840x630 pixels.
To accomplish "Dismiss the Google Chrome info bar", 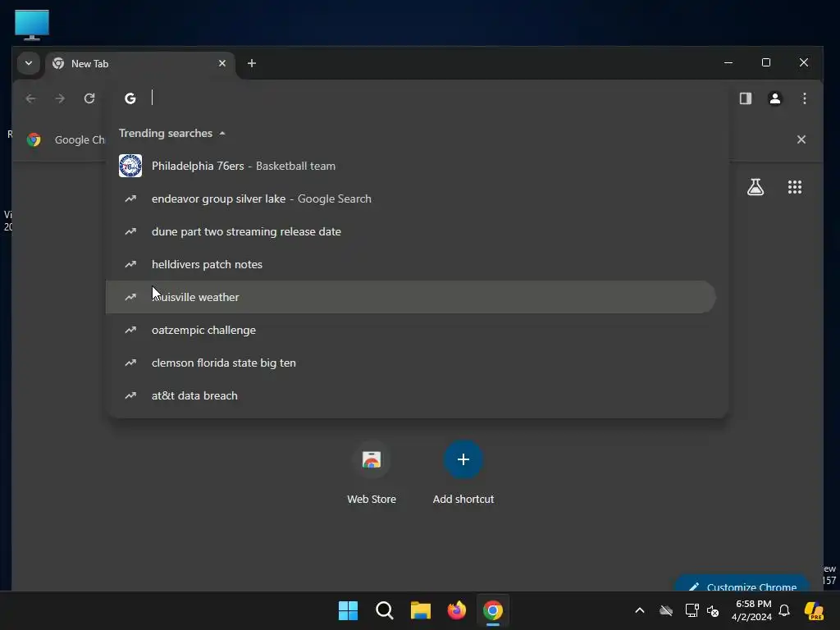I will coord(801,139).
